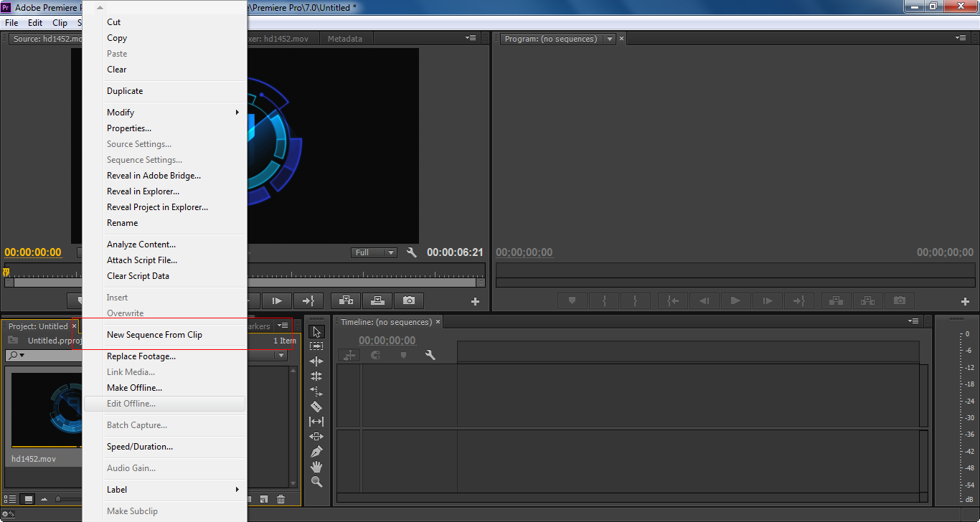
Task: Switch Project panel to List view
Action: 10,499
